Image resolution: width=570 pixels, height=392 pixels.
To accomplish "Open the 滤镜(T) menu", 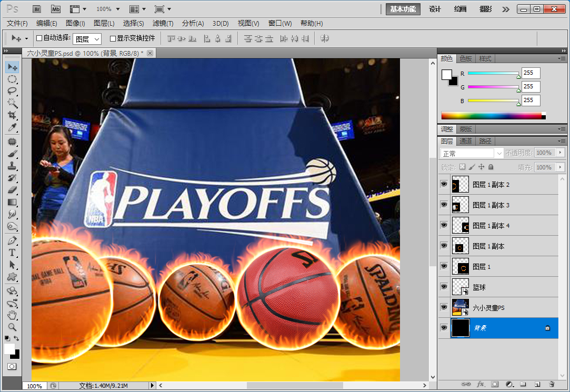I will [x=163, y=23].
